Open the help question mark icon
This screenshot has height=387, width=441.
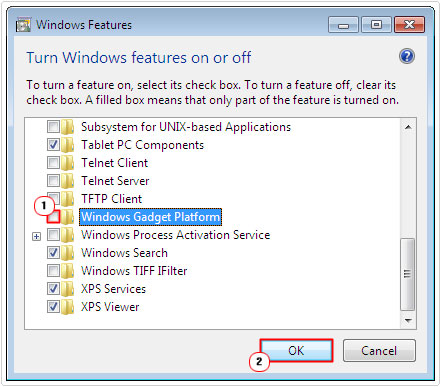pyautogui.click(x=407, y=56)
